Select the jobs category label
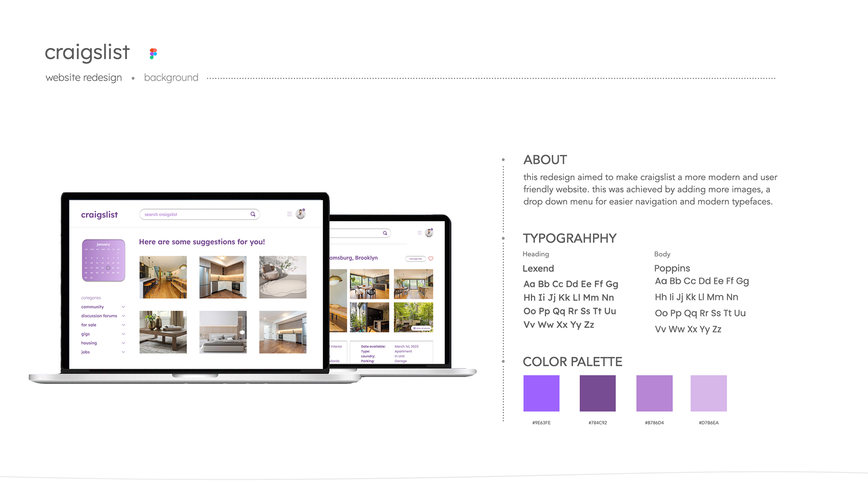Viewport: 868px width, 486px height. click(x=85, y=352)
